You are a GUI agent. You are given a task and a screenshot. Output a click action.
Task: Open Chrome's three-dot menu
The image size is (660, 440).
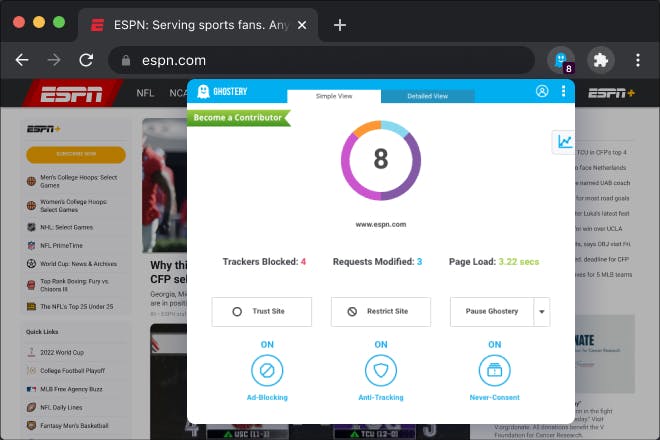(x=638, y=61)
